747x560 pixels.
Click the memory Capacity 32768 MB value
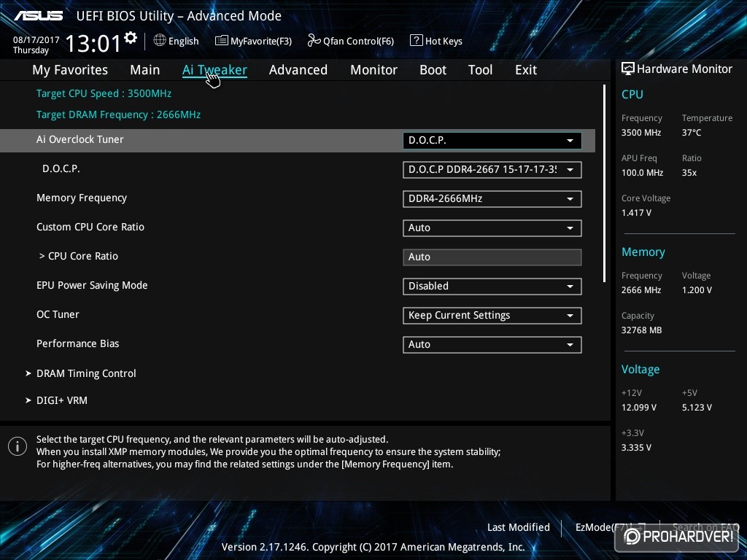point(641,330)
